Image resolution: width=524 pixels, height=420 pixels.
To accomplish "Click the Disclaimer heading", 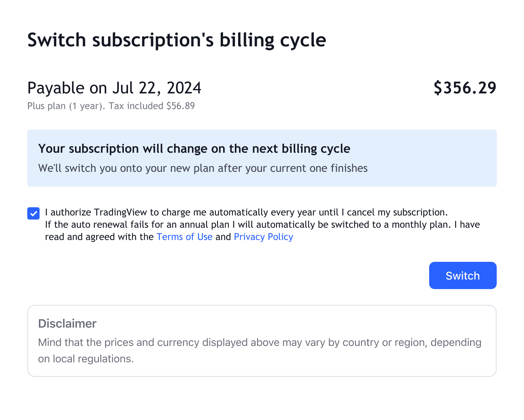I will [x=67, y=324].
